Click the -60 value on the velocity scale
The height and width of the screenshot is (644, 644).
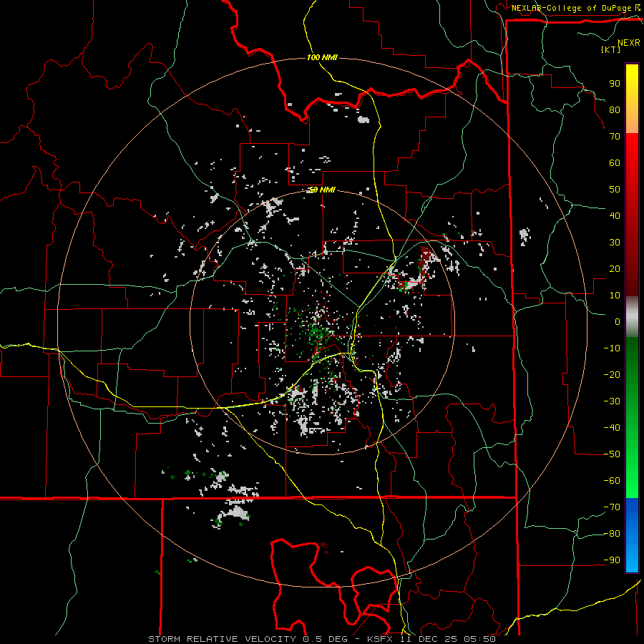pyautogui.click(x=612, y=481)
